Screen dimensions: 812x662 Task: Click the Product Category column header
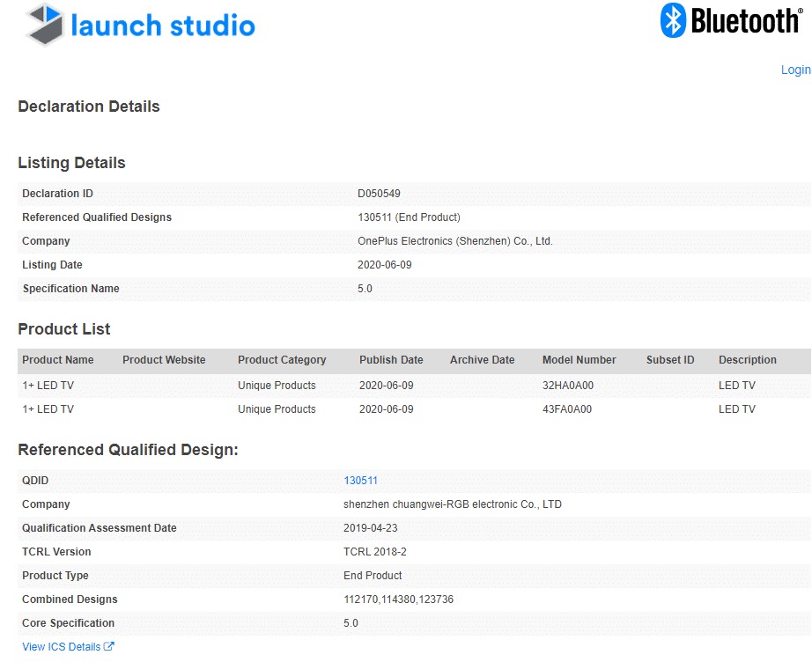pyautogui.click(x=282, y=360)
